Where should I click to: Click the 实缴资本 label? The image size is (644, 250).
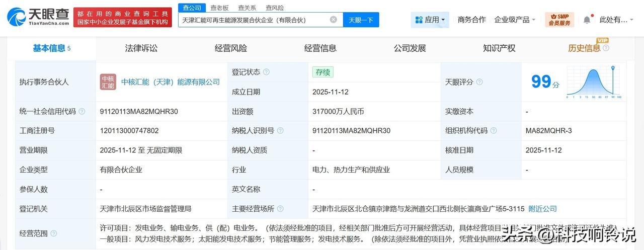point(459,111)
